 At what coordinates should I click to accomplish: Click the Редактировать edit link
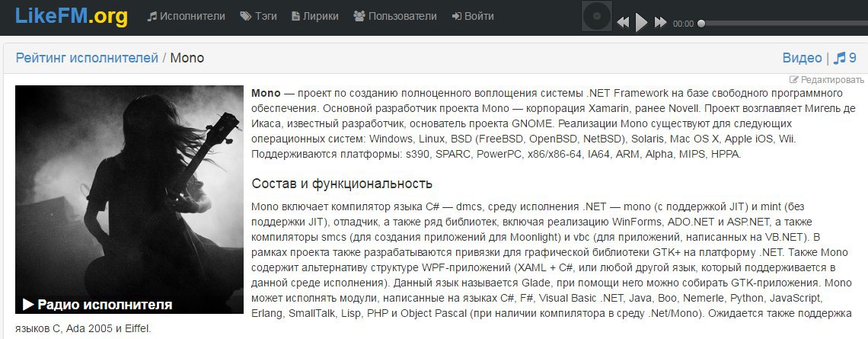coord(827,79)
